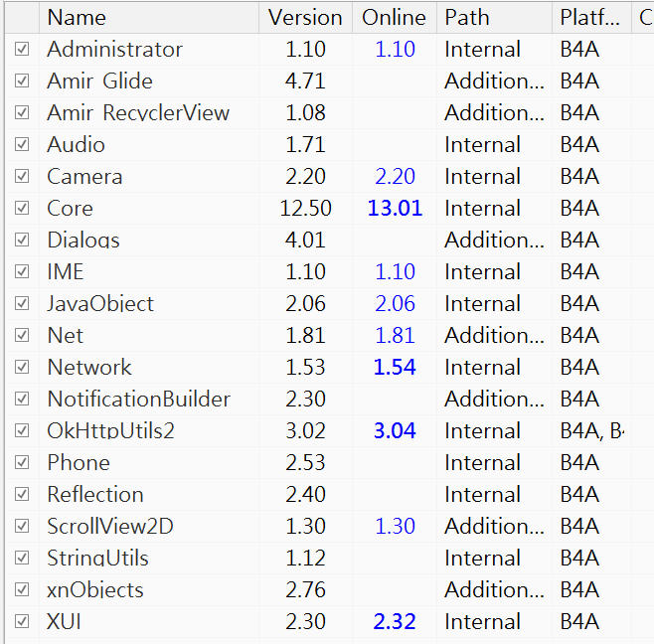Sort by the Version column header
This screenshot has width=654, height=644.
pos(305,17)
